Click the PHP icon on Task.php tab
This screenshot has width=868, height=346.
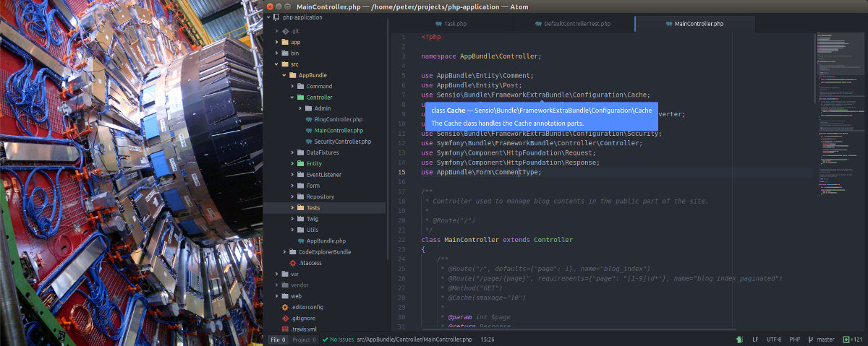[x=438, y=24]
